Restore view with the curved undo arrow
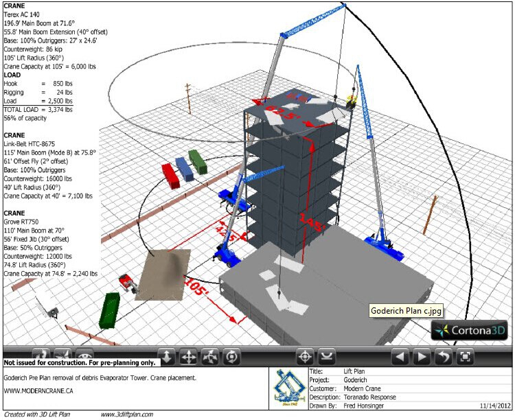 point(444,356)
